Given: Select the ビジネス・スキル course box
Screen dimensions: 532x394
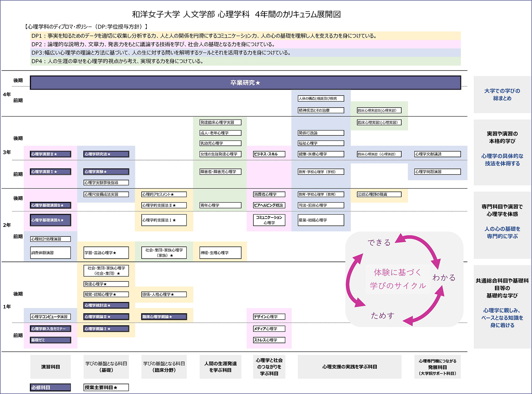Looking at the screenshot, I should [x=269, y=154].
